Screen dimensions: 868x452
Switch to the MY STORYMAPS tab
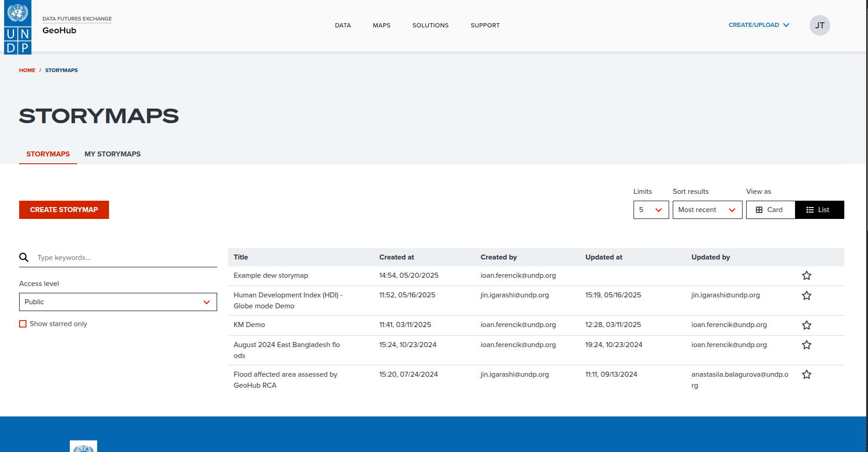point(112,154)
